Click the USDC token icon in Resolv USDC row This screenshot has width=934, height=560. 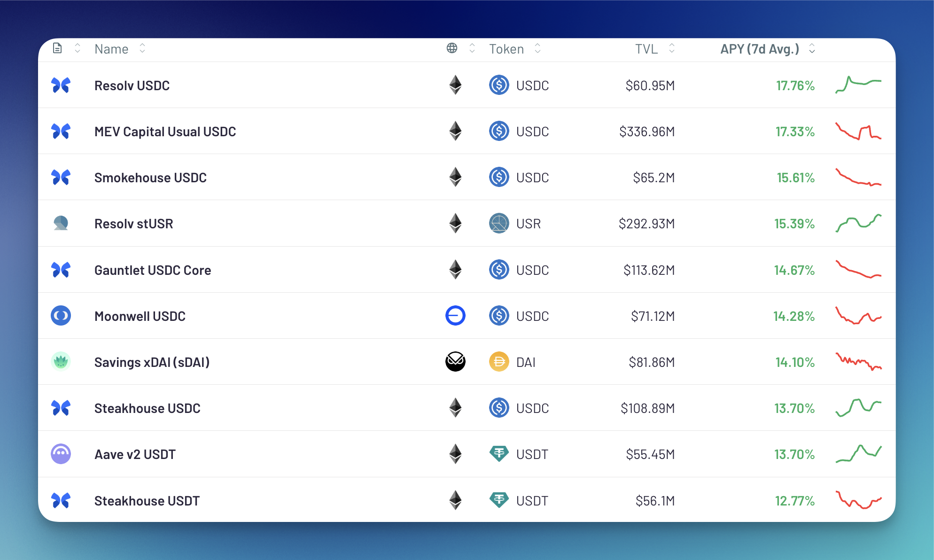(x=499, y=85)
